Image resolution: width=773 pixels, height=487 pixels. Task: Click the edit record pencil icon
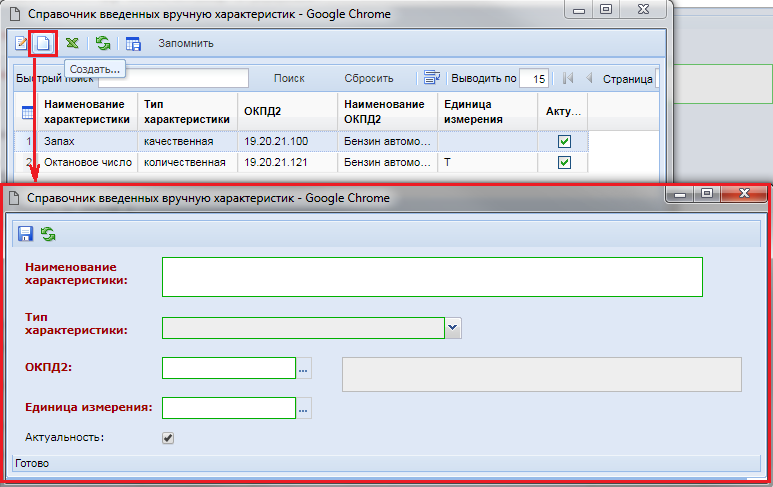tap(21, 44)
